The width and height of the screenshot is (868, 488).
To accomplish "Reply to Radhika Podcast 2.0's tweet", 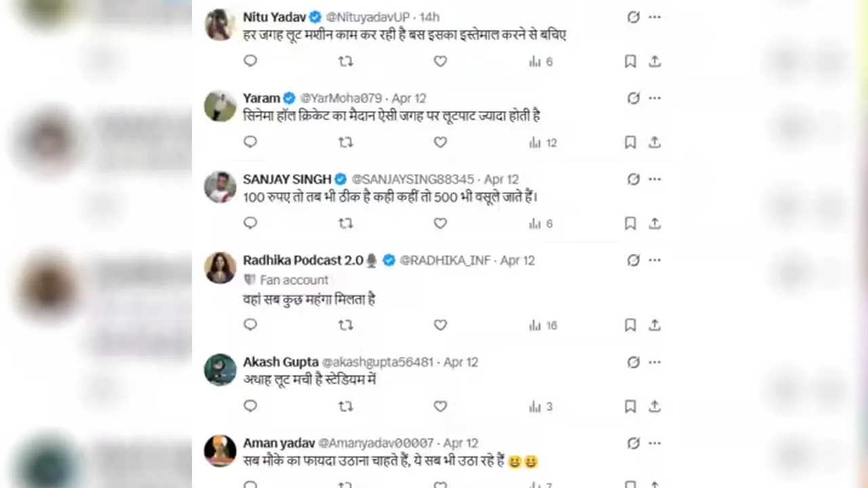I will tap(250, 325).
